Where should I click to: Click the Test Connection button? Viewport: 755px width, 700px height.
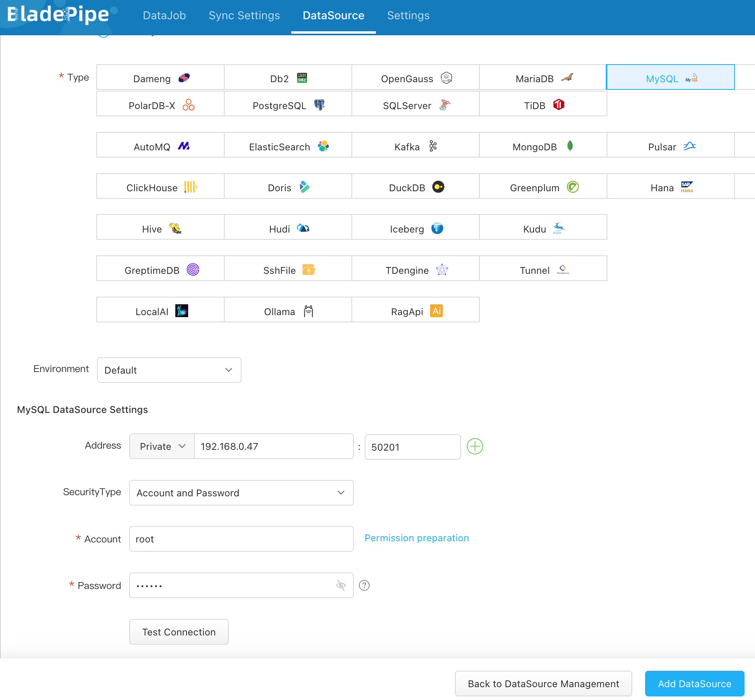pos(179,632)
